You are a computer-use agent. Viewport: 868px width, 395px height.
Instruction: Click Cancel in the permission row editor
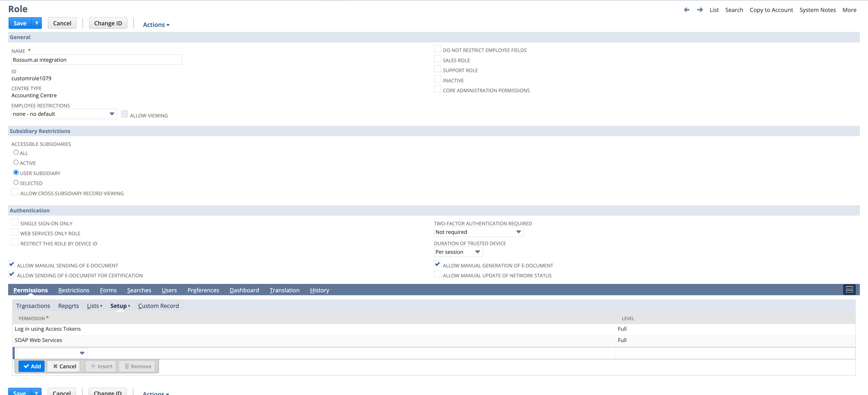point(64,366)
